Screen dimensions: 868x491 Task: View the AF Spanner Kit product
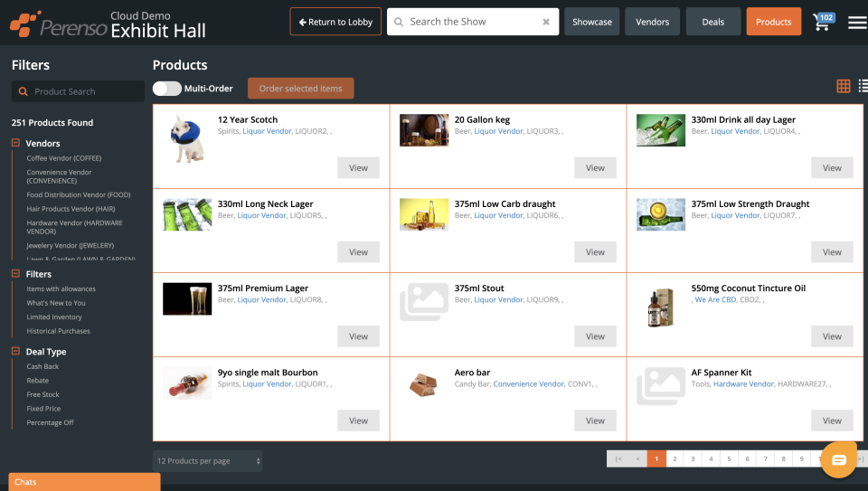(x=832, y=420)
